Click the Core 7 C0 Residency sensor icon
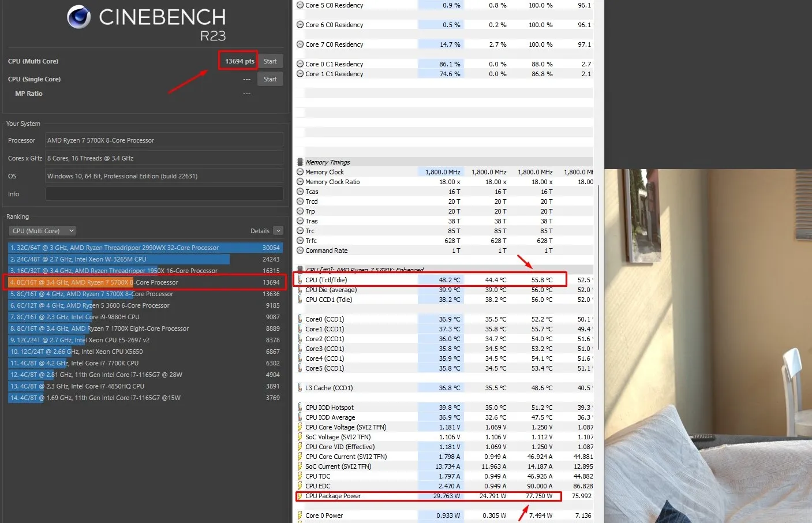The height and width of the screenshot is (523, 812). tap(300, 44)
